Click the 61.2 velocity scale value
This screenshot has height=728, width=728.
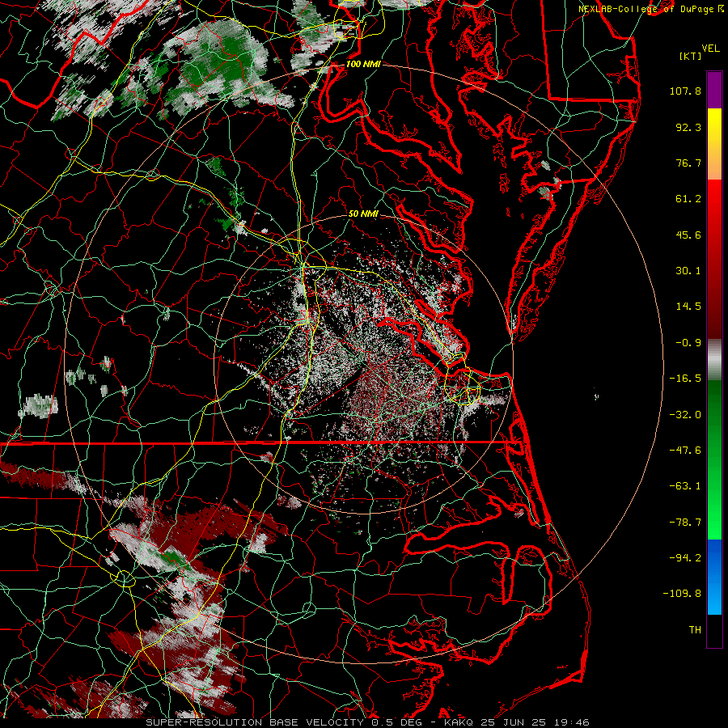point(688,199)
